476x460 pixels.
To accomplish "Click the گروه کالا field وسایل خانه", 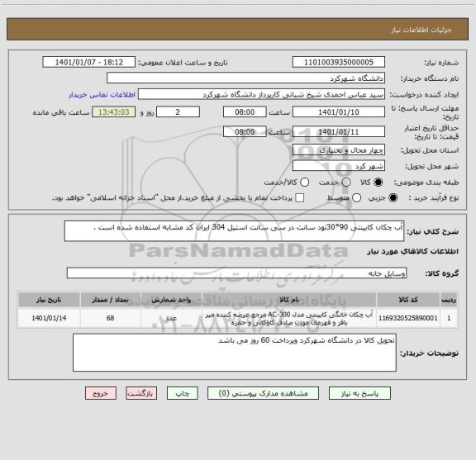I will [x=236, y=273].
